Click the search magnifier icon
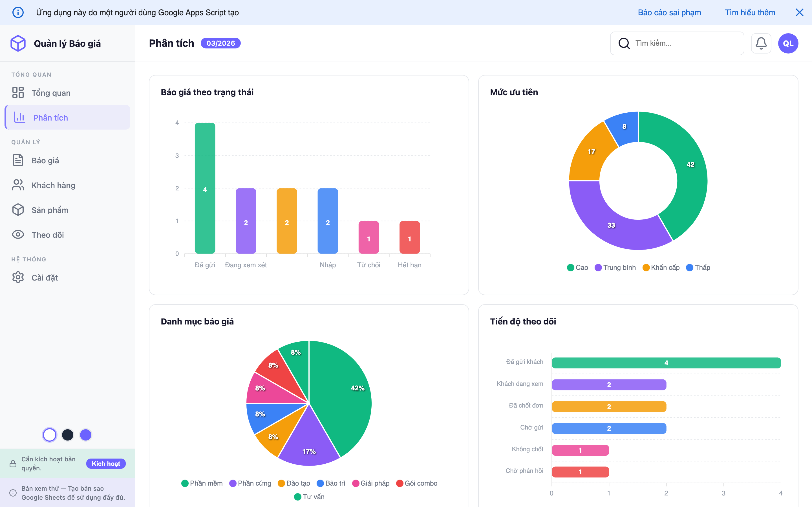Image resolution: width=812 pixels, height=507 pixels. [624, 43]
